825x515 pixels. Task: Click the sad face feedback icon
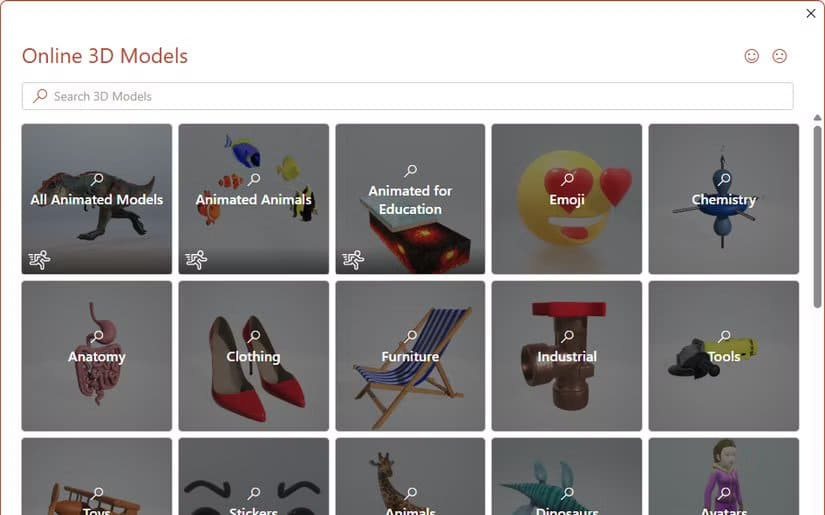779,56
